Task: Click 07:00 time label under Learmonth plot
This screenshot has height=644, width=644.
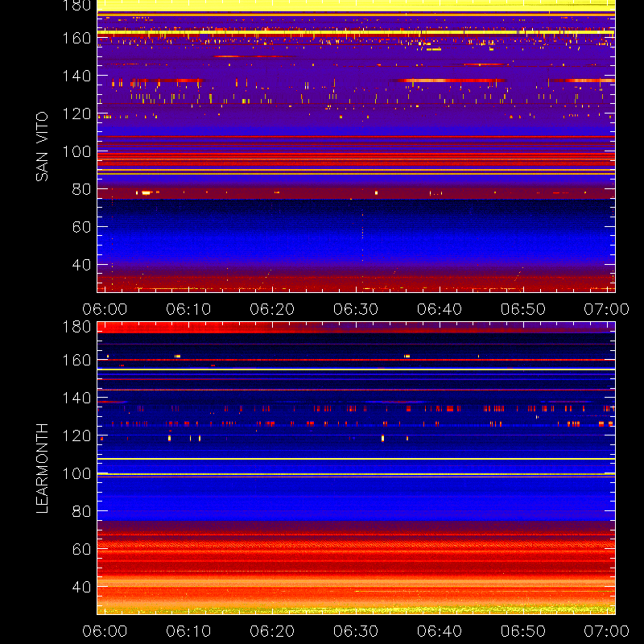Action: point(607,631)
